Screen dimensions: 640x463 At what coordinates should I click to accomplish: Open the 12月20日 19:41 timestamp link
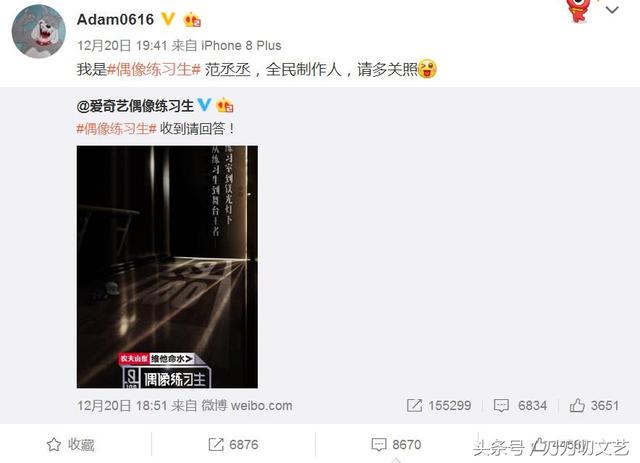122,45
